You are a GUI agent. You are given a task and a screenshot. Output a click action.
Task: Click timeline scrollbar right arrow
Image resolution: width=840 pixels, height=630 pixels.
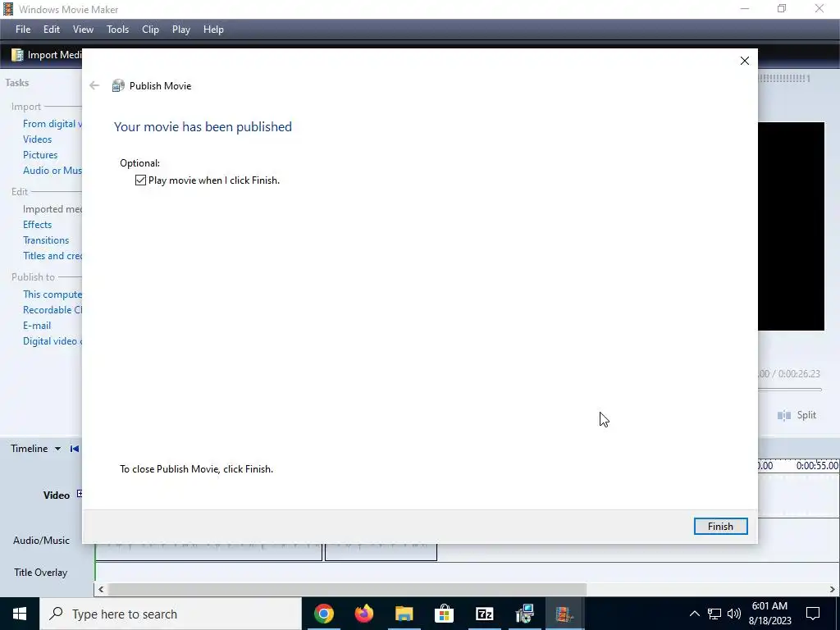[x=832, y=589]
